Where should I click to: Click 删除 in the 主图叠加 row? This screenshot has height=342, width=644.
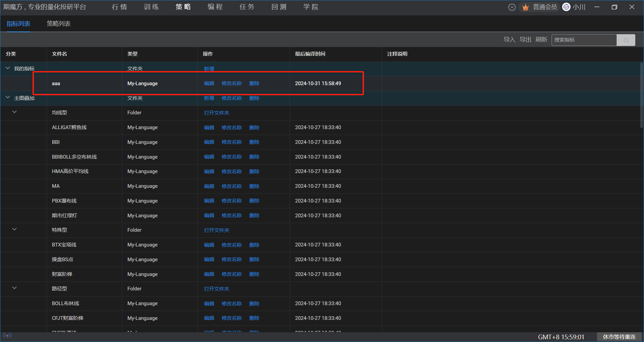254,98
